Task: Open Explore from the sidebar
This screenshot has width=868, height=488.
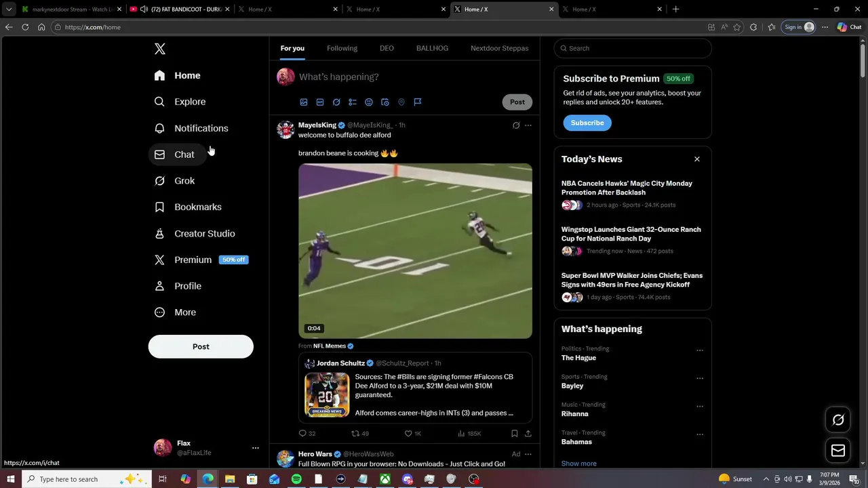Action: coord(180,102)
